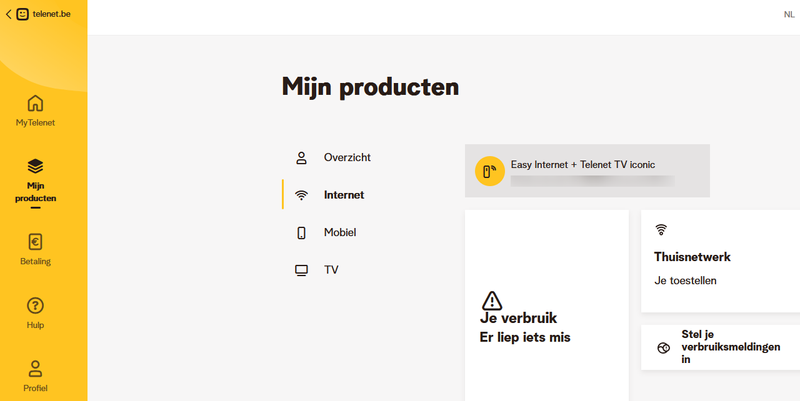
Task: Select the Internet menu item
Action: (344, 195)
